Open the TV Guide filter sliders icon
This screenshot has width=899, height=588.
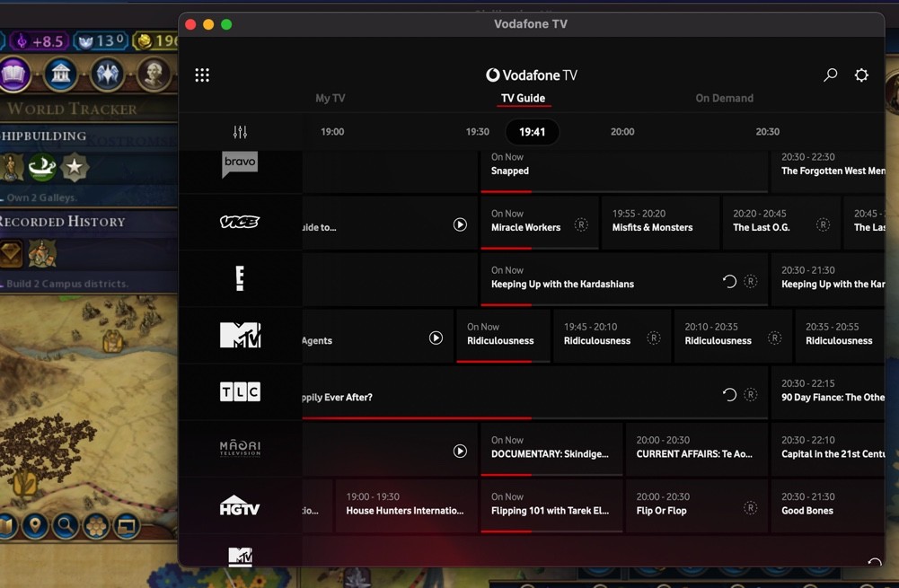point(240,132)
